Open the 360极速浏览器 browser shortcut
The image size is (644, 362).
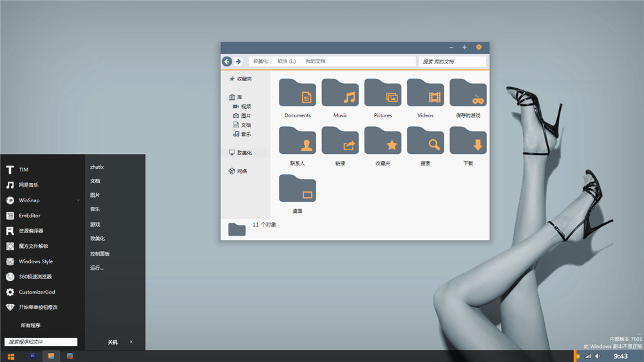click(35, 277)
